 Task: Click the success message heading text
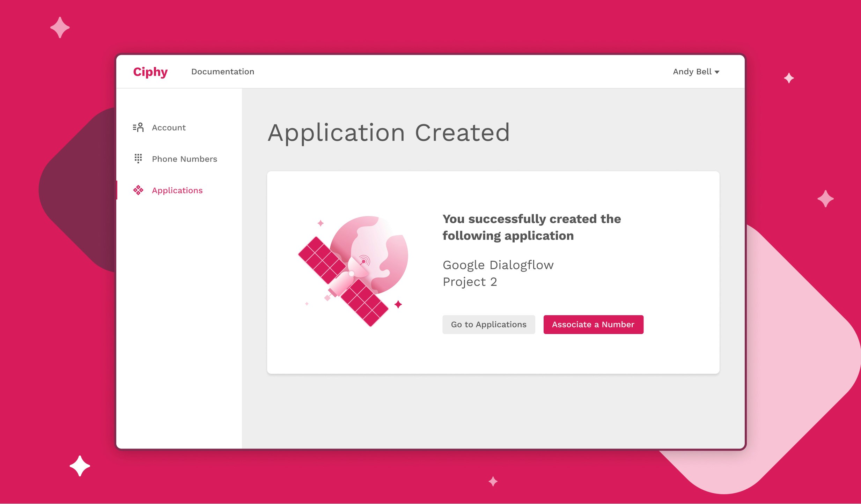tap(531, 227)
